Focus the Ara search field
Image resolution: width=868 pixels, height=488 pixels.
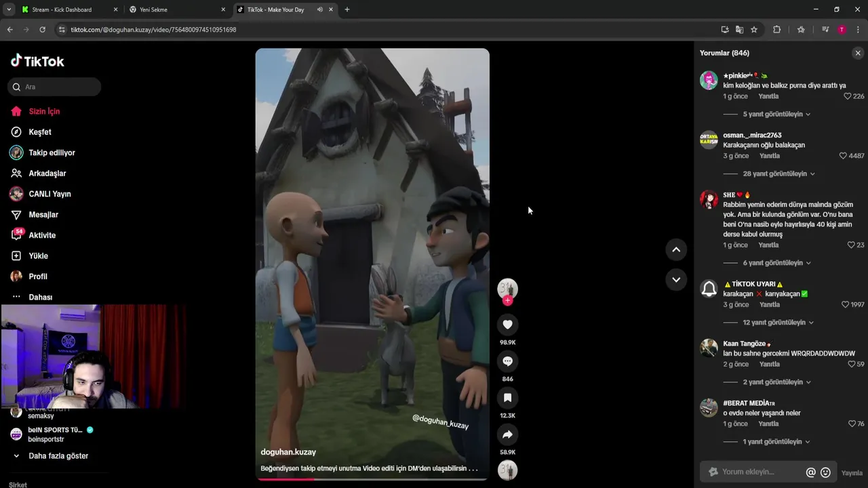(x=54, y=87)
